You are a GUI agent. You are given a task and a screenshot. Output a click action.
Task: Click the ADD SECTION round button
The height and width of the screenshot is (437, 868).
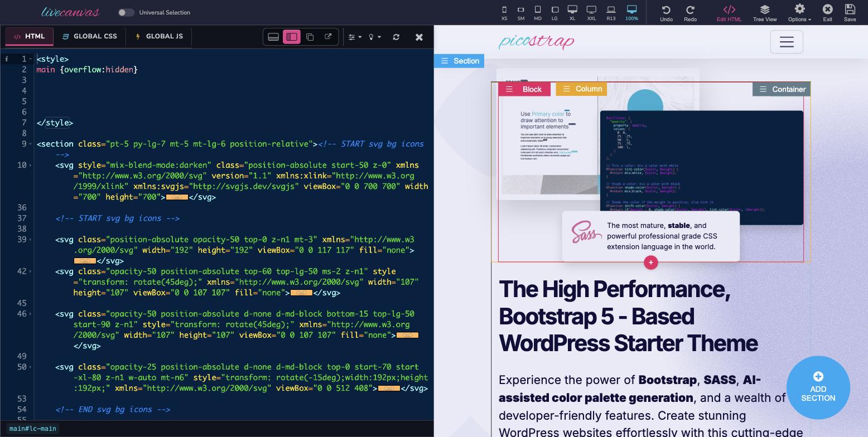point(818,388)
